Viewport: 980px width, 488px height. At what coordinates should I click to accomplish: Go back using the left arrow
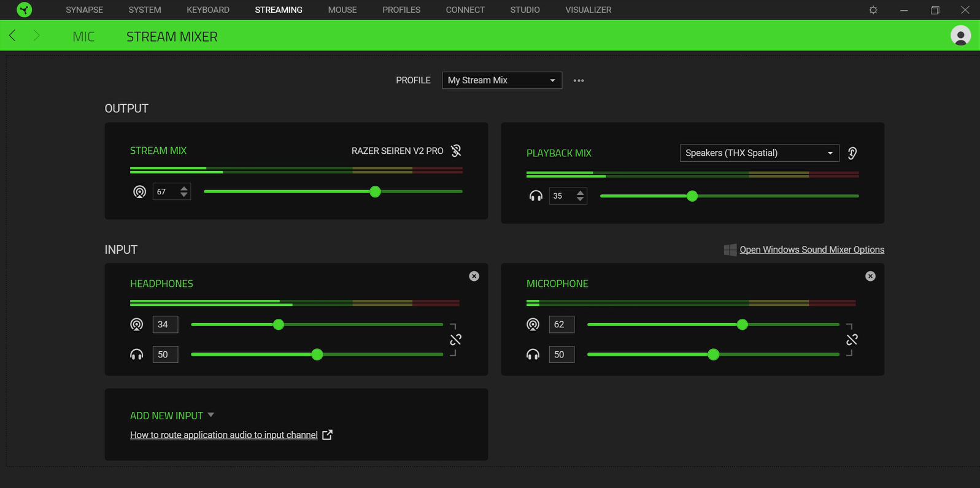[12, 36]
